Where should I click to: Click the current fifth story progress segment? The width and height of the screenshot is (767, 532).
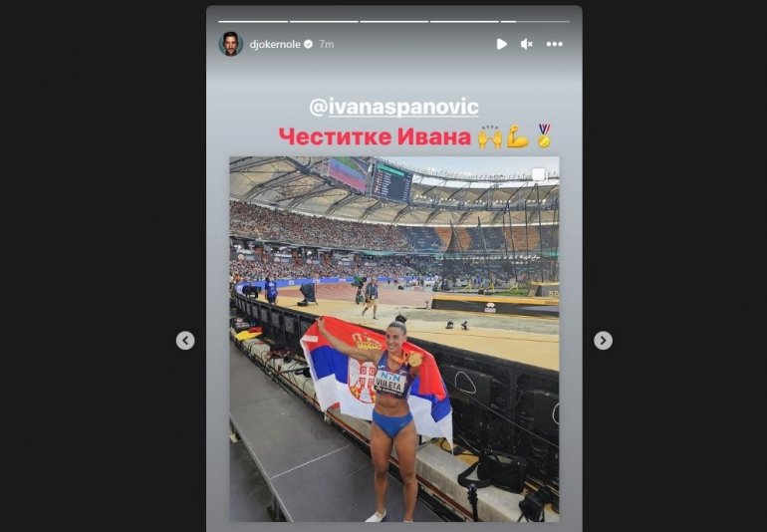(x=535, y=22)
